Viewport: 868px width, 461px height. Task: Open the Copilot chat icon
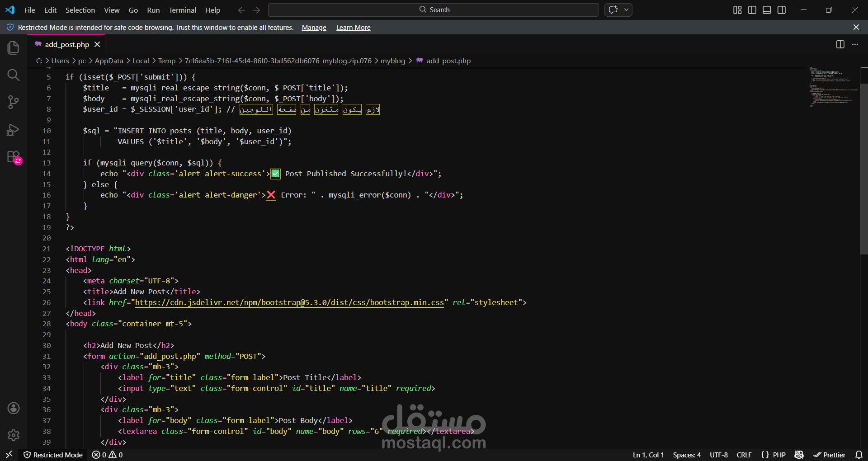pyautogui.click(x=613, y=10)
